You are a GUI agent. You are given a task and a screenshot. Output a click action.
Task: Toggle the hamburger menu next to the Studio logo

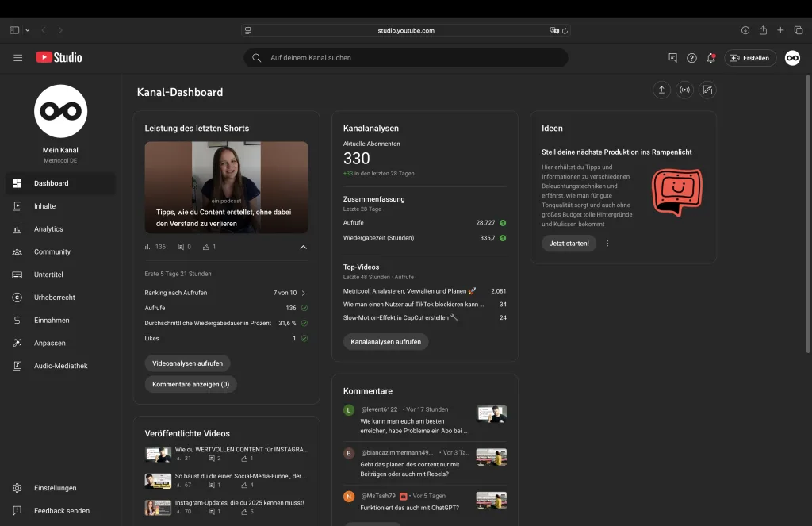(x=18, y=58)
